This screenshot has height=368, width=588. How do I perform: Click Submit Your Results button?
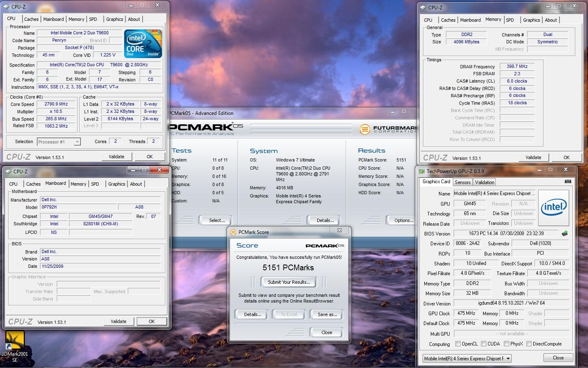pos(289,282)
